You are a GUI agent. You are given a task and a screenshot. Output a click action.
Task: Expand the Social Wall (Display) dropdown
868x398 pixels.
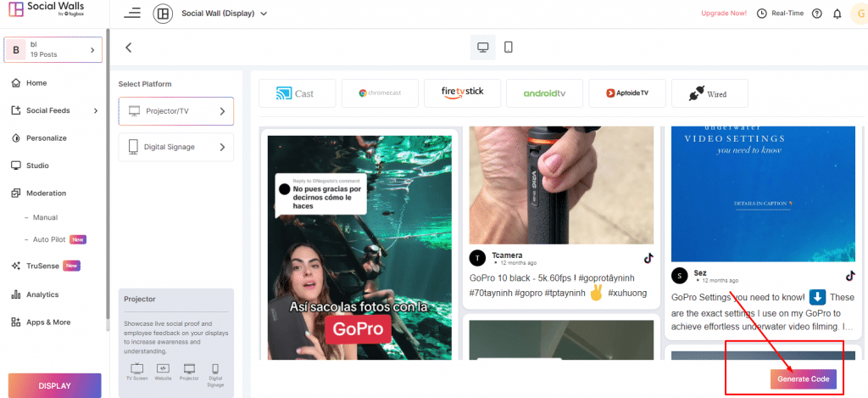pos(224,14)
